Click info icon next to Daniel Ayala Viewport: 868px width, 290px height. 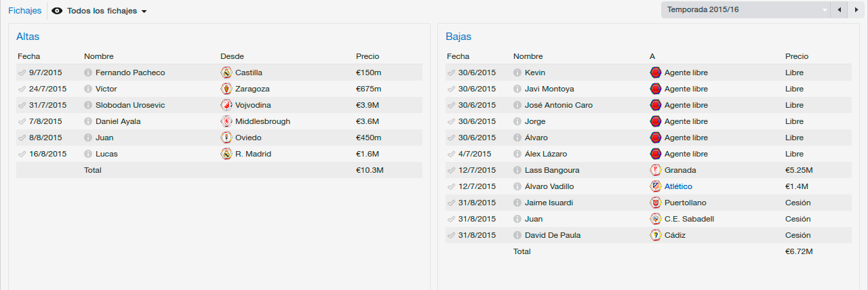tap(88, 121)
